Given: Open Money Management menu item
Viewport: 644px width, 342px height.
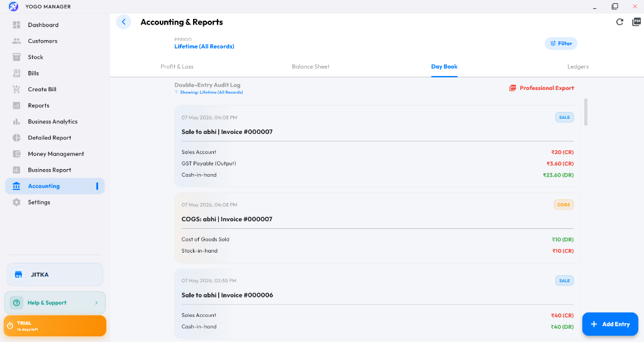Looking at the screenshot, I should (56, 154).
